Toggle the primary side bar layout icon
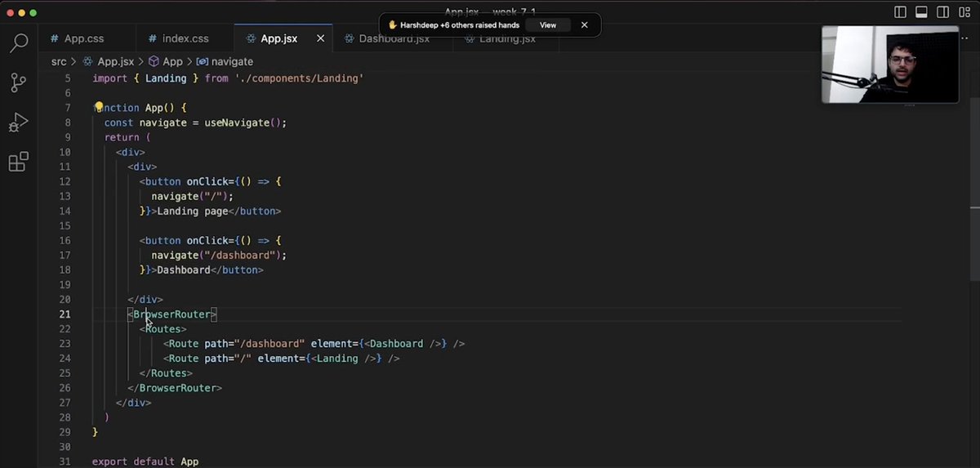Image resolution: width=980 pixels, height=468 pixels. [x=900, y=12]
